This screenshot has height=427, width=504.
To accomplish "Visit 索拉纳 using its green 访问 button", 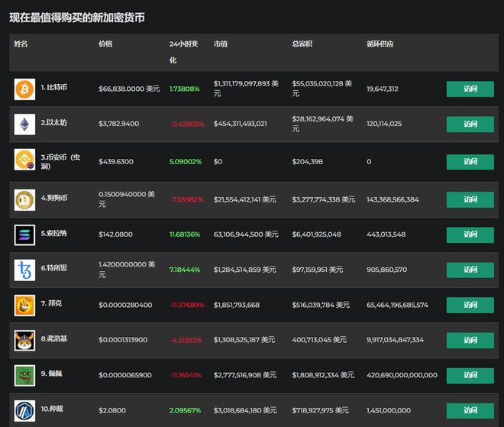I will tap(470, 235).
